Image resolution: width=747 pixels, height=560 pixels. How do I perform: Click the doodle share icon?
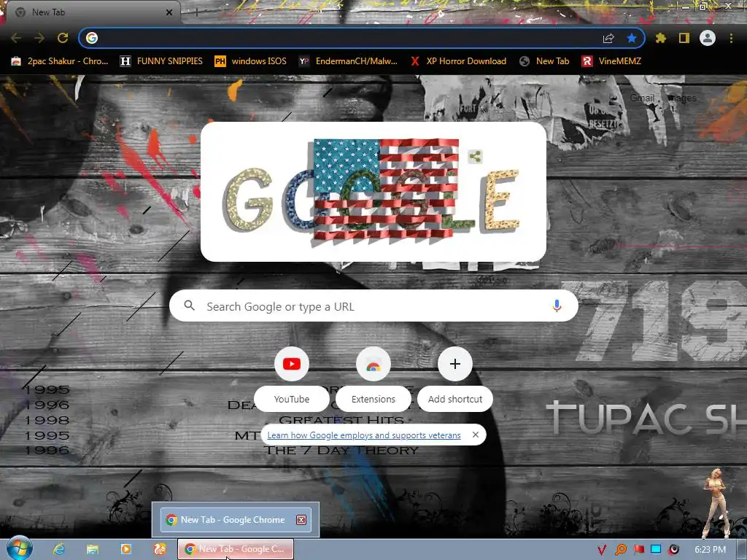click(475, 156)
